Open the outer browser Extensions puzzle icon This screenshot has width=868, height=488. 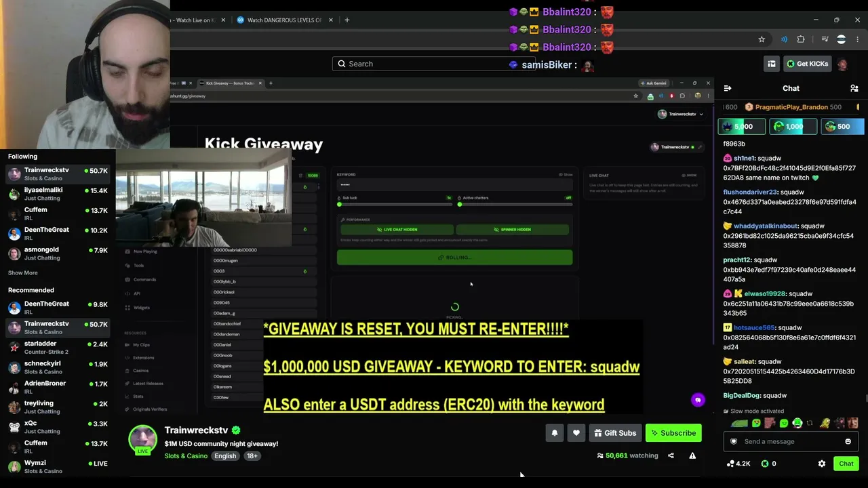tap(801, 39)
